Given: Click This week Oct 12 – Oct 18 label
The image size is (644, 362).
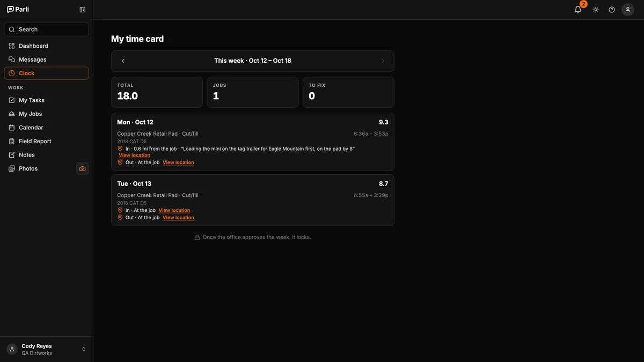Looking at the screenshot, I should tap(253, 61).
